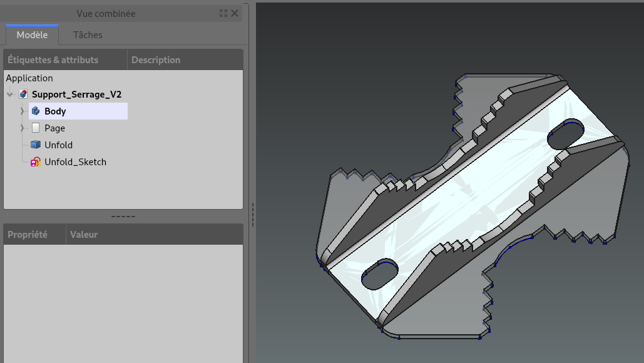Select the Application root item
This screenshot has width=644, height=363.
29,78
